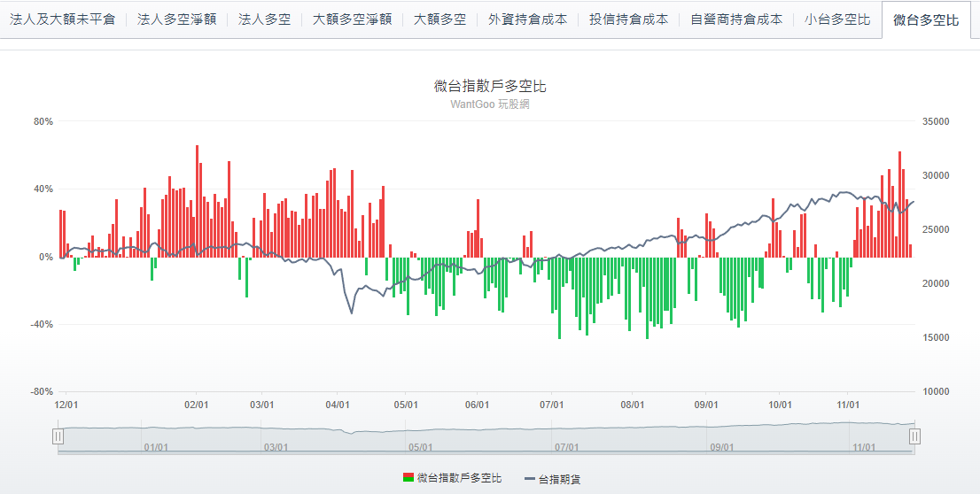This screenshot has height=494, width=980.
Task: Click the 微台指散戶多空比 chart title
Action: [490, 86]
